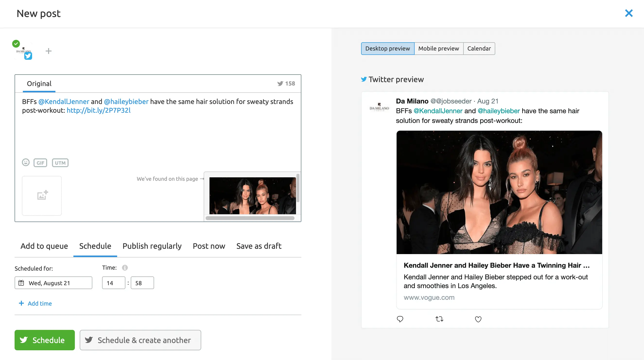The image size is (644, 360).
Task: Click Twitter bird icon beside Twitter preview
Action: pyautogui.click(x=364, y=79)
